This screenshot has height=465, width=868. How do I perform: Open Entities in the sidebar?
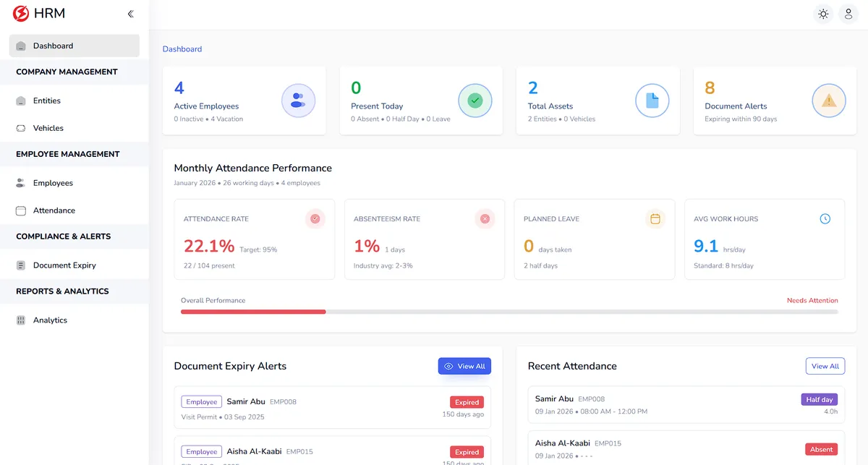75,101
